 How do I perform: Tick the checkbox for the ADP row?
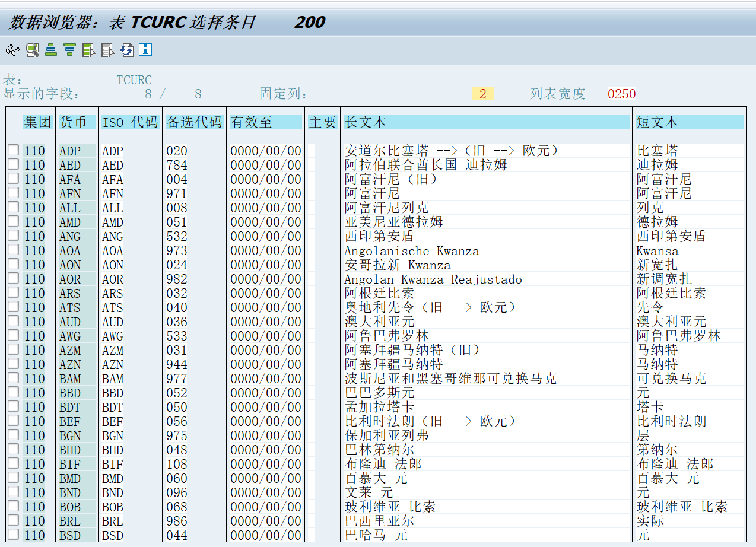point(13,150)
